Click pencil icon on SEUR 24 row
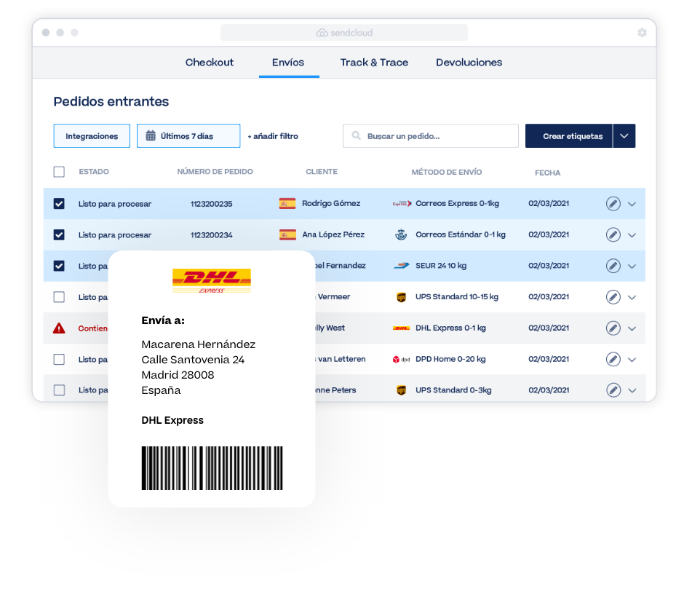This screenshot has width=676, height=616. tap(613, 266)
